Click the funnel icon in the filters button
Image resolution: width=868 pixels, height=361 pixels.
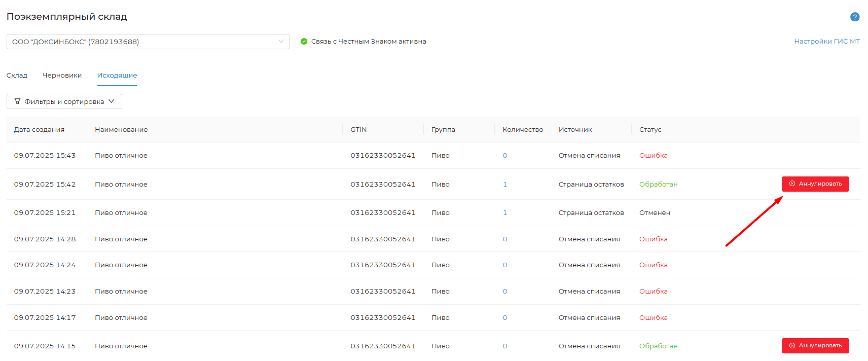[18, 101]
